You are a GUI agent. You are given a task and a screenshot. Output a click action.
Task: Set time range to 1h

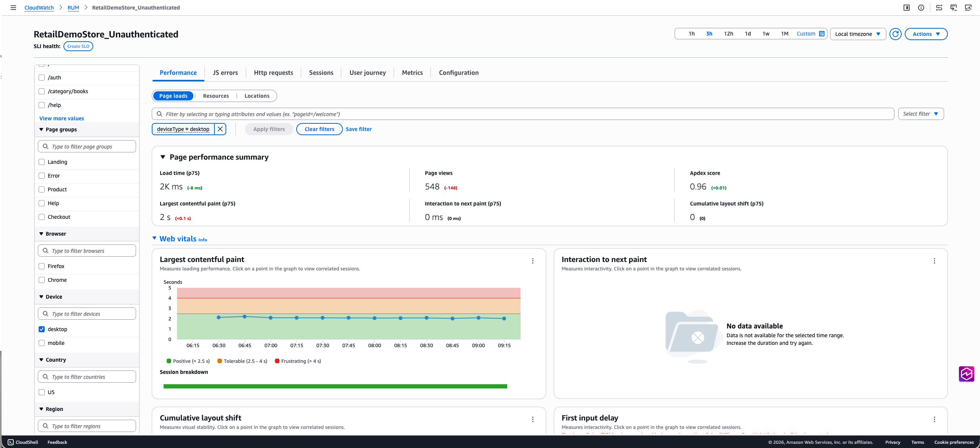coord(691,34)
